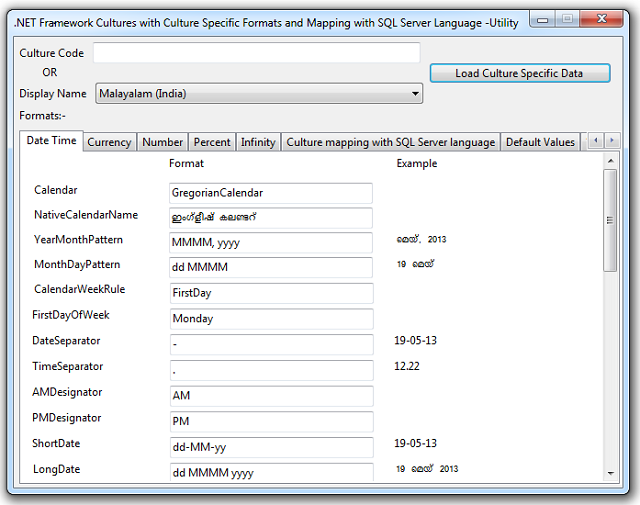
Task: Click Load Culture Specific Data button
Action: pos(520,73)
